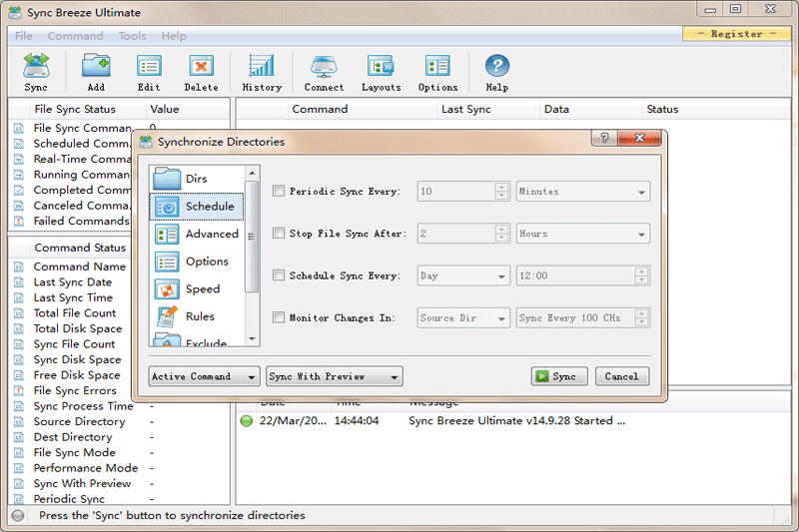Select the Performance Mode row
Screen dimensions: 799x532
coord(120,468)
